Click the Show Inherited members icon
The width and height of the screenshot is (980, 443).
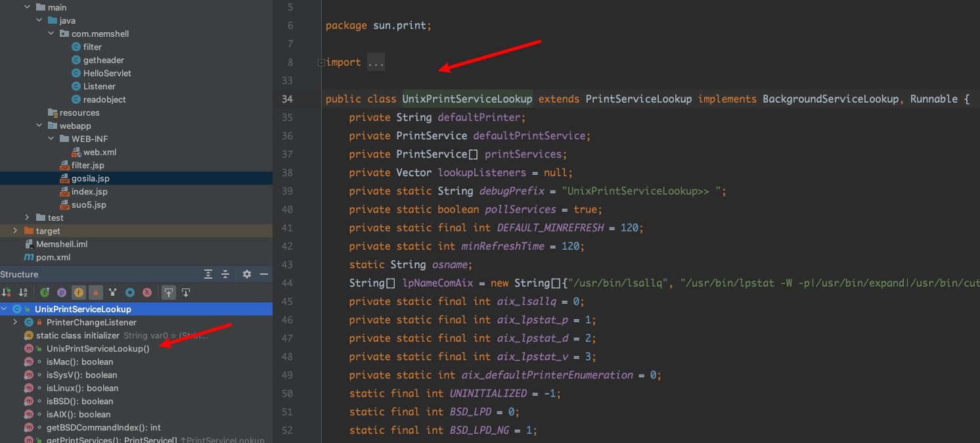pos(45,292)
